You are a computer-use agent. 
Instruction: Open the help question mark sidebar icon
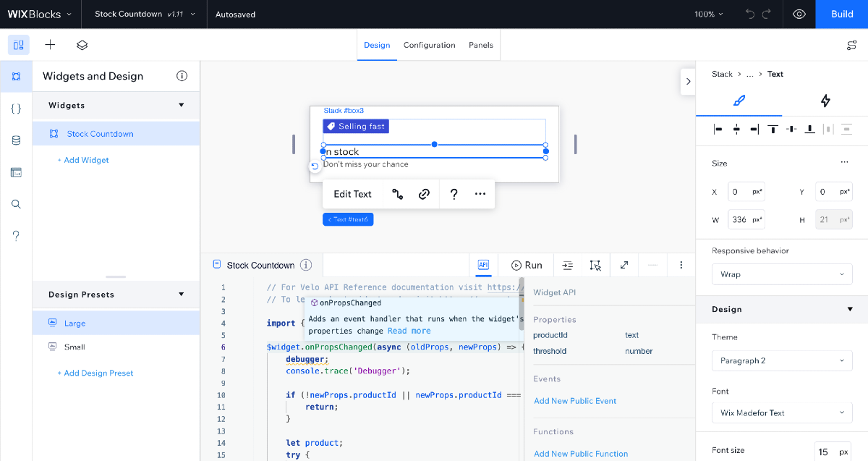coord(16,236)
